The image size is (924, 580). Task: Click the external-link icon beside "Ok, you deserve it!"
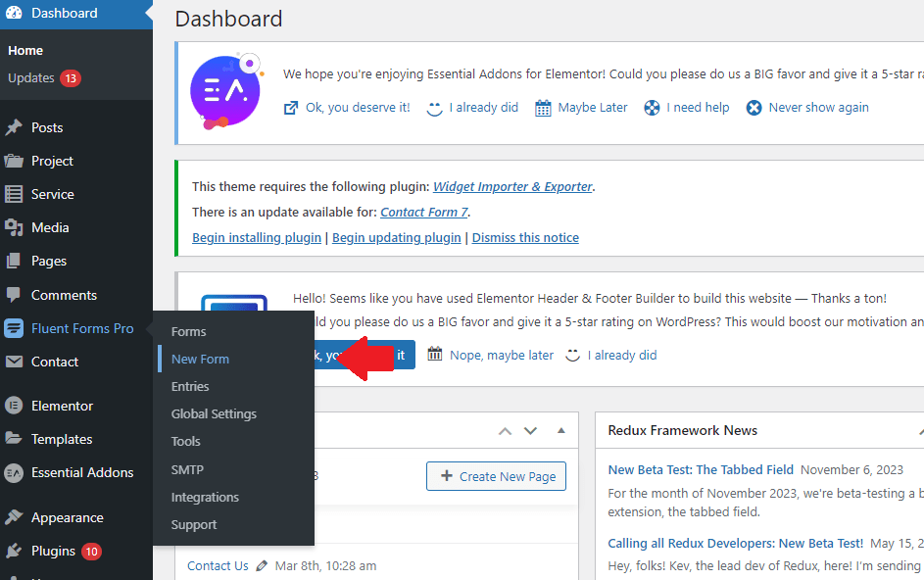click(291, 108)
